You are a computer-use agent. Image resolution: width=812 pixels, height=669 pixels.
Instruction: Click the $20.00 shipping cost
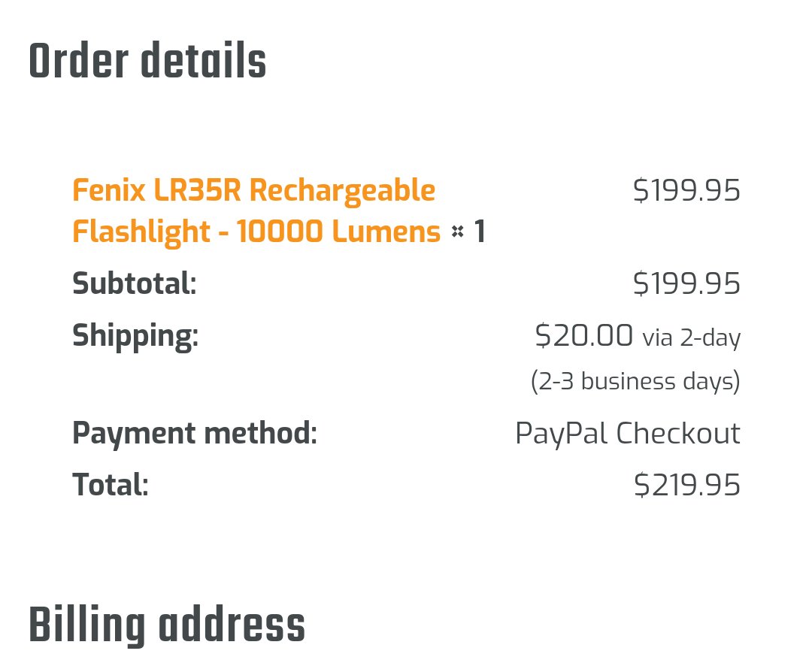click(x=583, y=335)
